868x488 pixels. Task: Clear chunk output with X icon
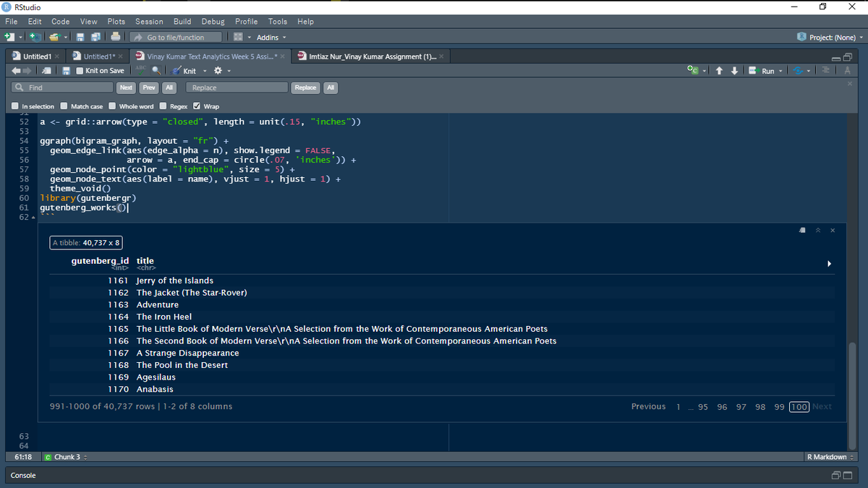point(833,230)
